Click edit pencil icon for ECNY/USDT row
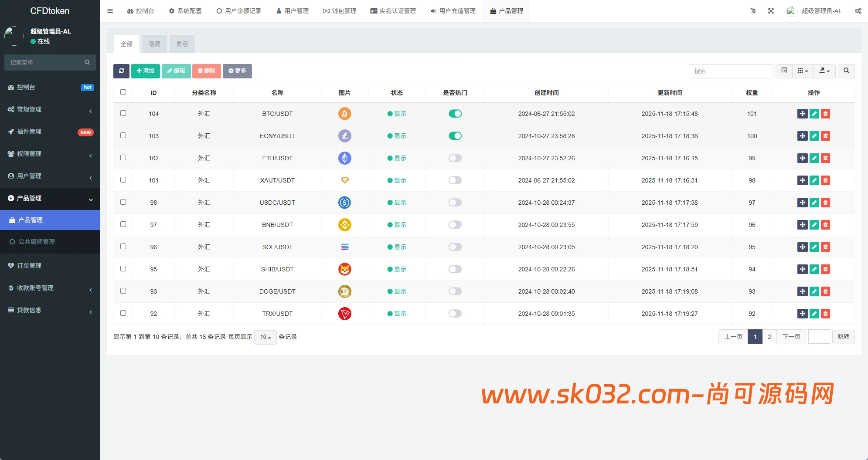 (x=814, y=136)
